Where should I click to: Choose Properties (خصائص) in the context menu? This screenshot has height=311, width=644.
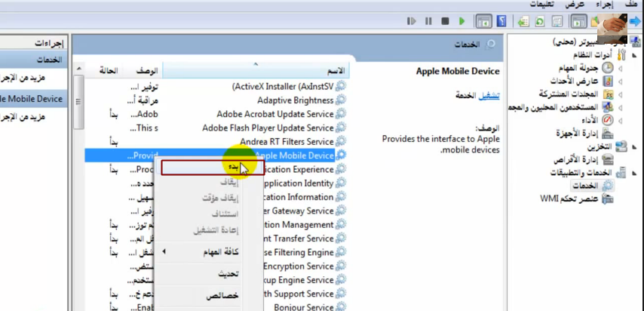(210, 296)
